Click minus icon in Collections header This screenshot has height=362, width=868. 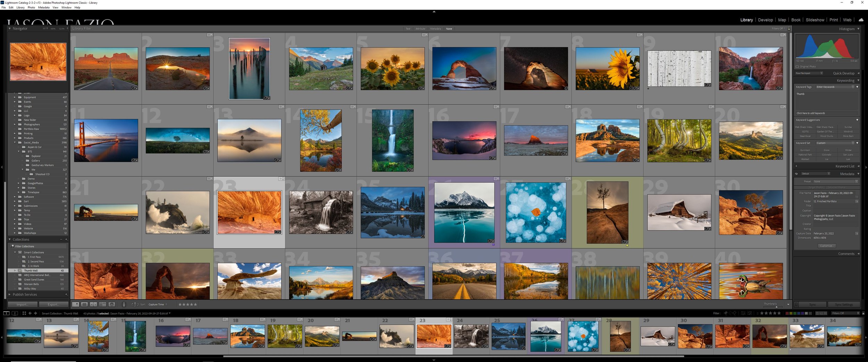click(x=61, y=239)
